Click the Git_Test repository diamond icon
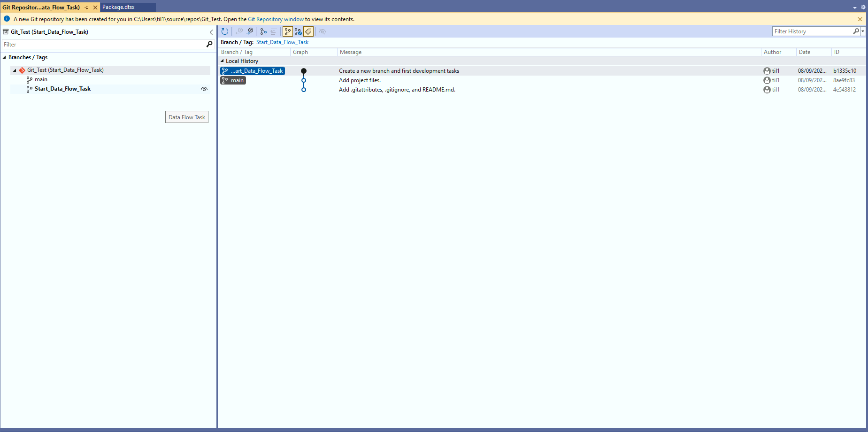This screenshot has width=868, height=432. click(22, 70)
